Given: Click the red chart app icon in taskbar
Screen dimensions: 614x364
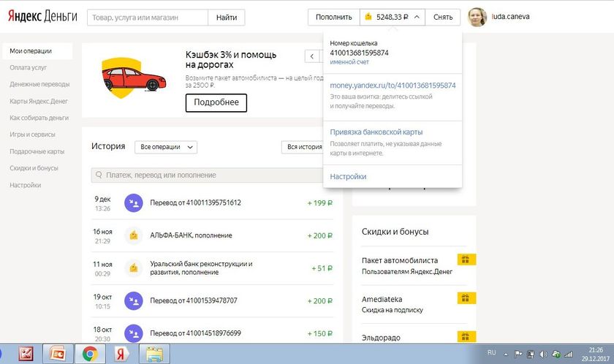Looking at the screenshot, I should click(x=26, y=354).
